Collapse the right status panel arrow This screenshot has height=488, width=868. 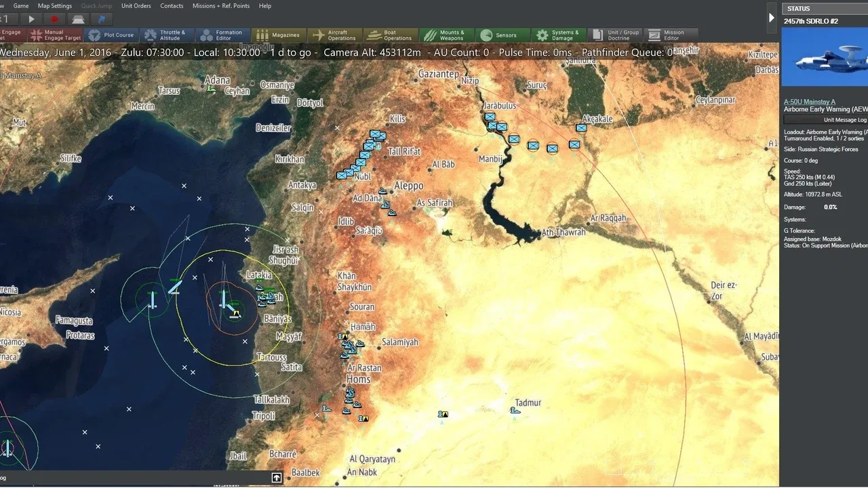point(771,18)
